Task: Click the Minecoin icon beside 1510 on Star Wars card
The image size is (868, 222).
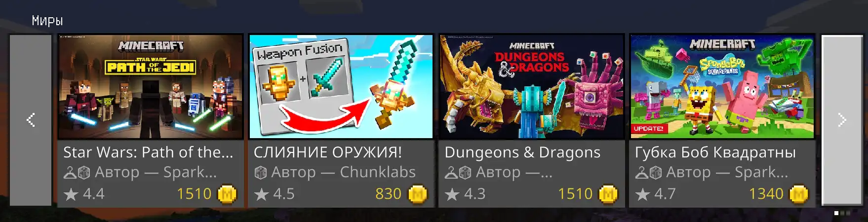Action: click(x=227, y=194)
